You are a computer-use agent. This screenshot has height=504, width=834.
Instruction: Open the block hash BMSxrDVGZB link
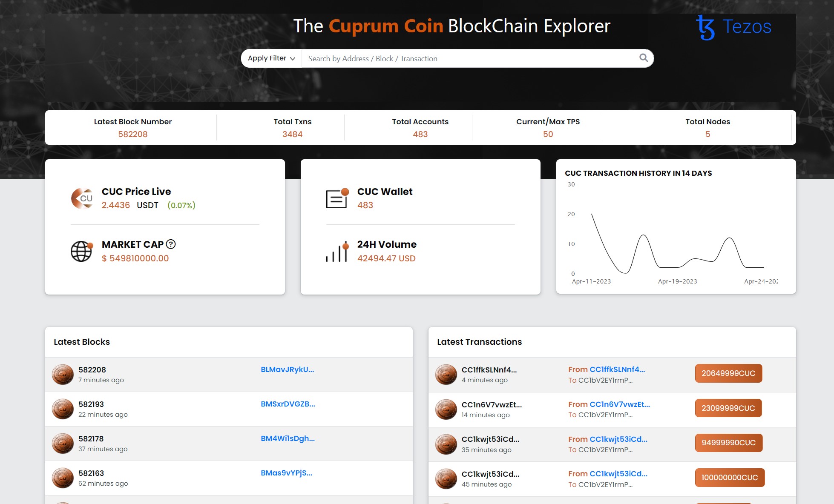tap(288, 404)
